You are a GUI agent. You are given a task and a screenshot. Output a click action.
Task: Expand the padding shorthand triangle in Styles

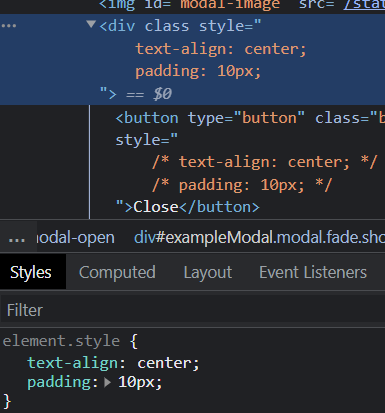pos(107,382)
